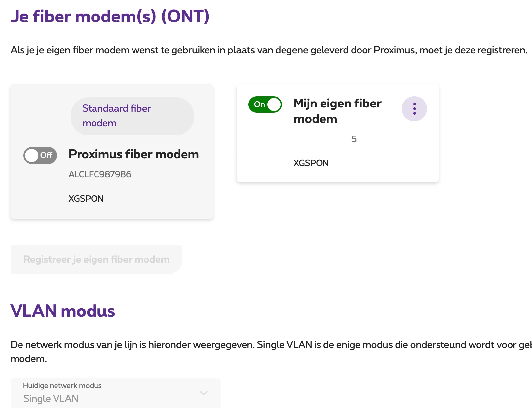Click the white knob of the On toggle
This screenshot has width=532, height=414.
pos(274,104)
